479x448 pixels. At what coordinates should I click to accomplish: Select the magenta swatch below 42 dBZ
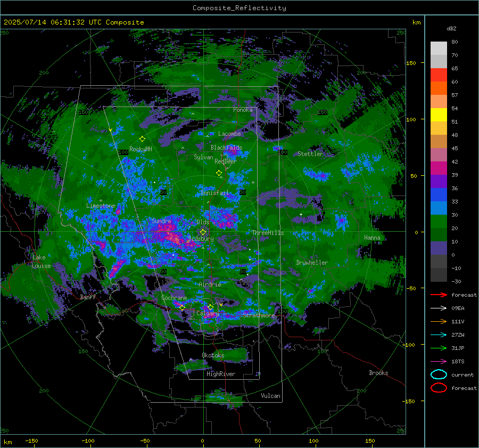tap(439, 168)
